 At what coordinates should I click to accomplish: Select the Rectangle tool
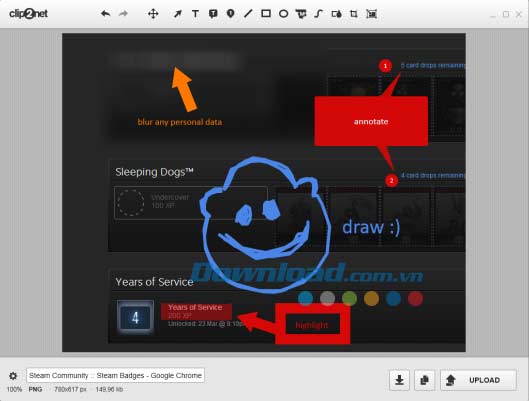coord(266,13)
